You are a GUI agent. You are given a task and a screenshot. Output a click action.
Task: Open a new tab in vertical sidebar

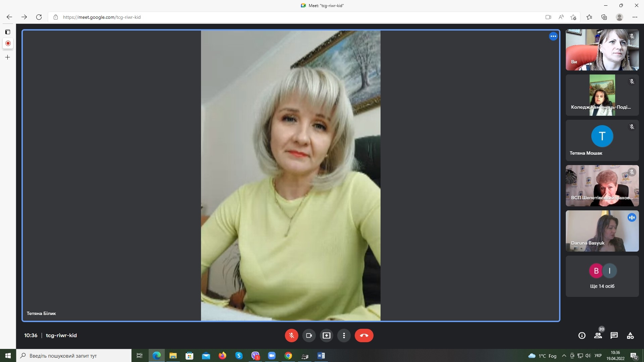[x=8, y=57]
